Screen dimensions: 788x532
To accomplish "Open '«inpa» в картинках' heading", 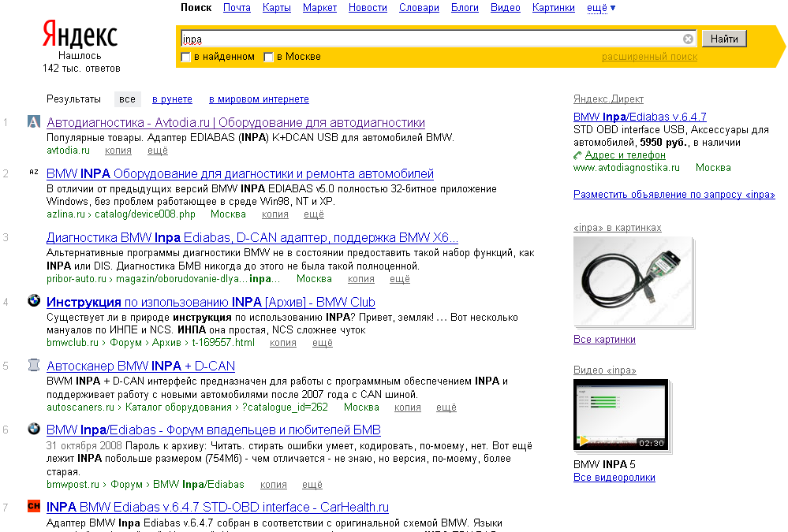I will point(617,227).
